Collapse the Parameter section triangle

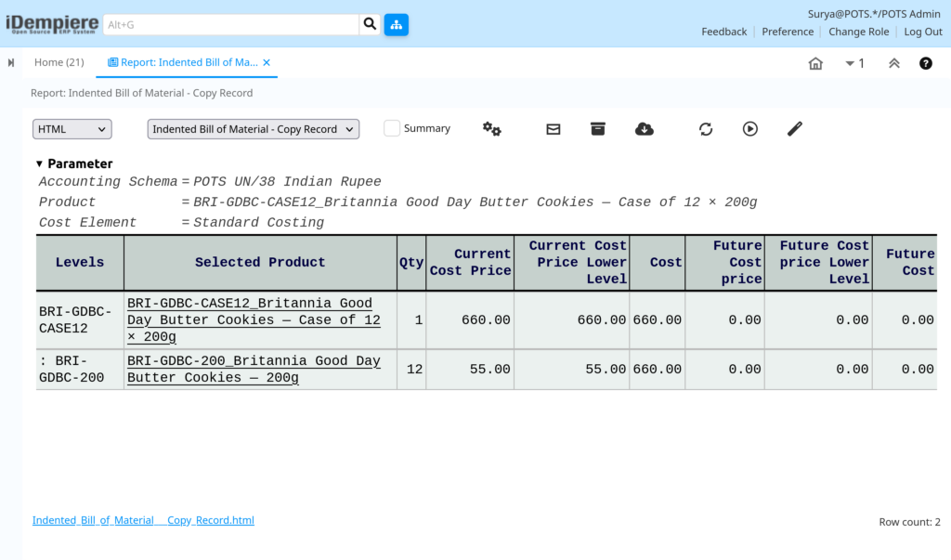(x=39, y=163)
